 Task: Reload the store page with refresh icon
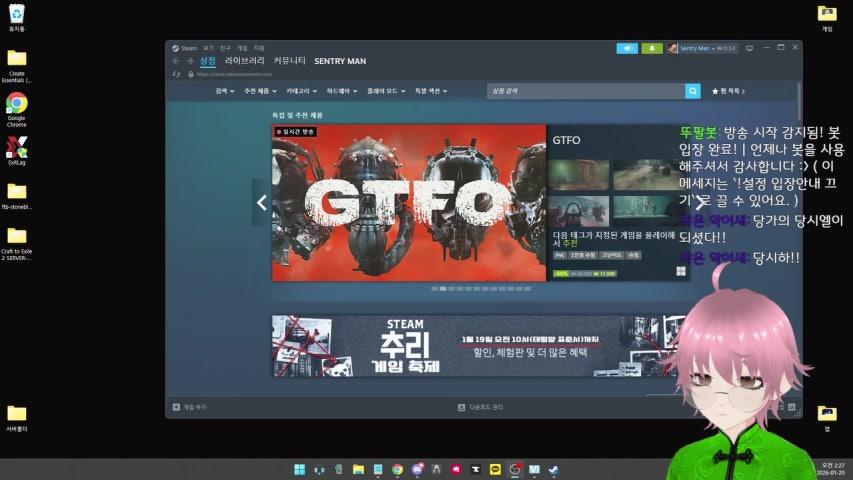(176, 74)
